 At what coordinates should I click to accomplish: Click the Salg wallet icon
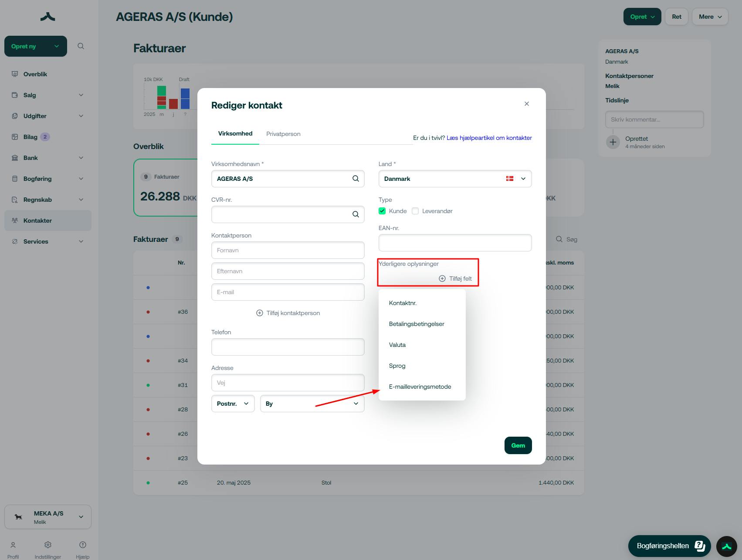(15, 95)
